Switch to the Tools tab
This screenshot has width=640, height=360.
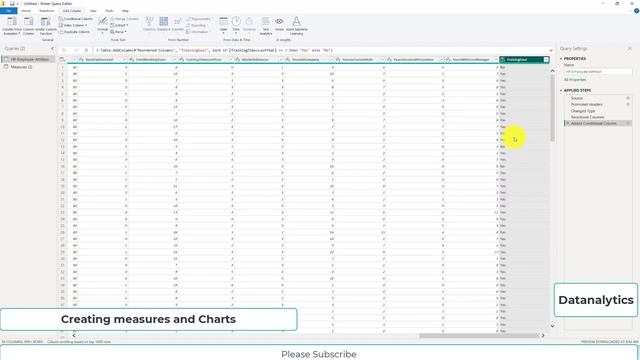point(109,11)
